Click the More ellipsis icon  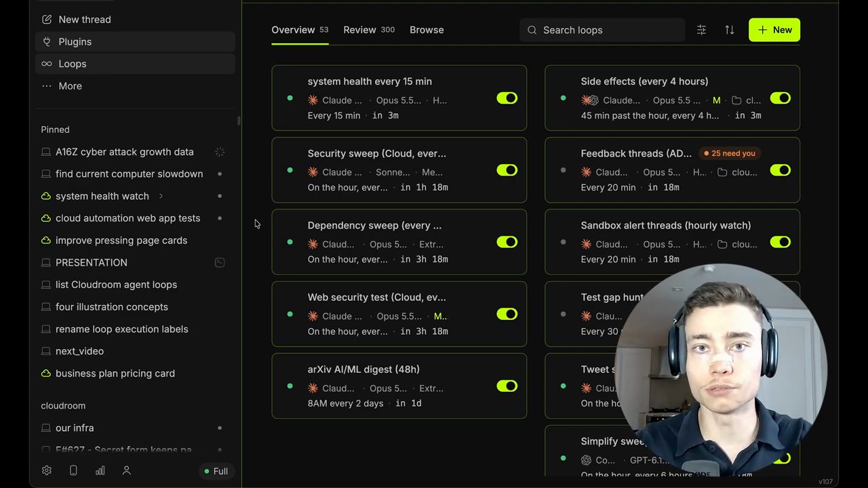(47, 86)
